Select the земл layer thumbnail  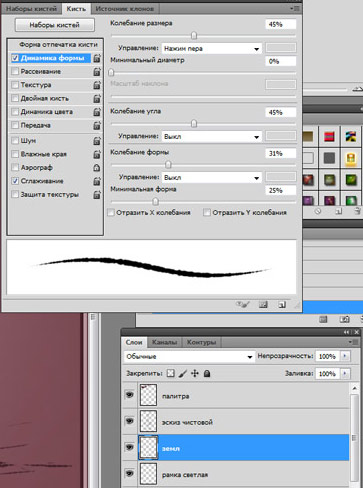pos(148,447)
